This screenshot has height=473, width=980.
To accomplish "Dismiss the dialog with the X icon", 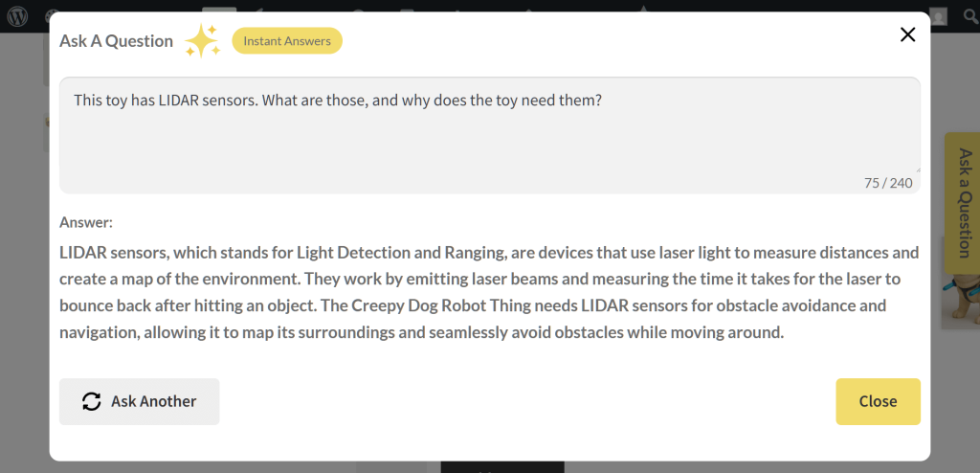I will coord(908,35).
